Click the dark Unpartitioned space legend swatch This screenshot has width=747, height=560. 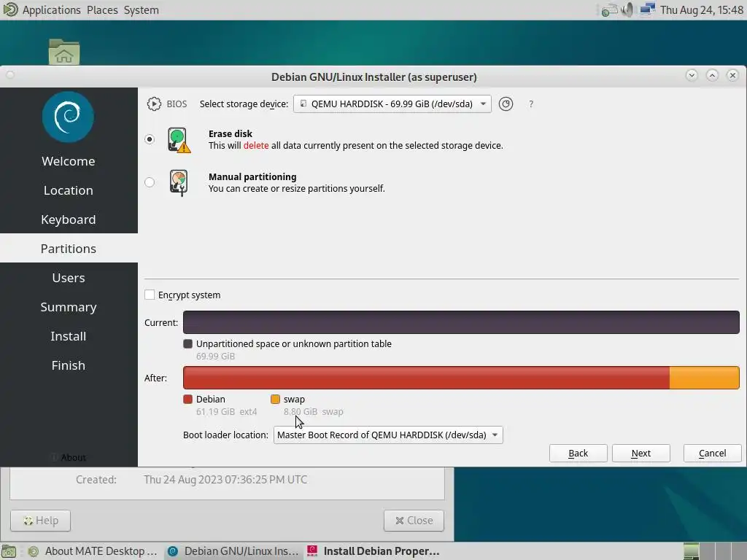(x=187, y=344)
